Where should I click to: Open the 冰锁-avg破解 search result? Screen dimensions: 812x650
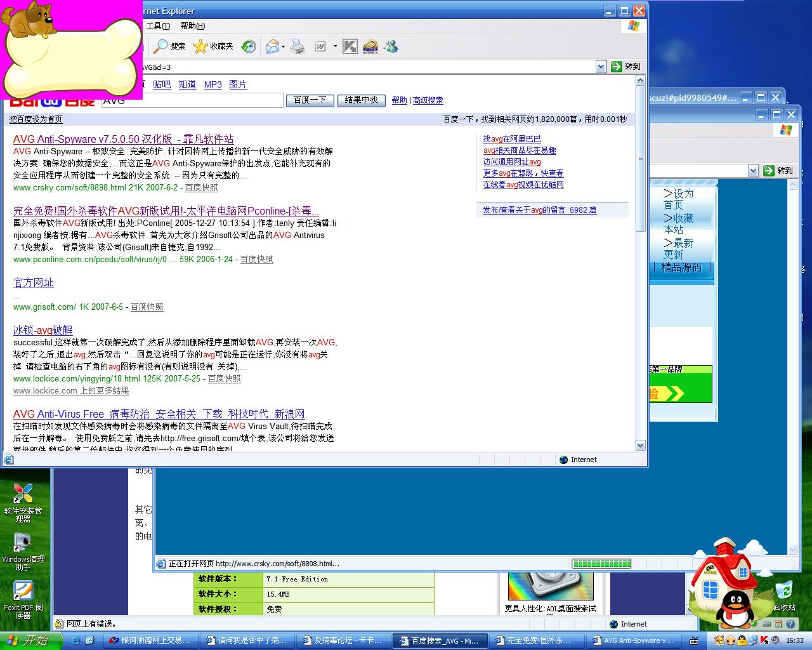click(43, 330)
